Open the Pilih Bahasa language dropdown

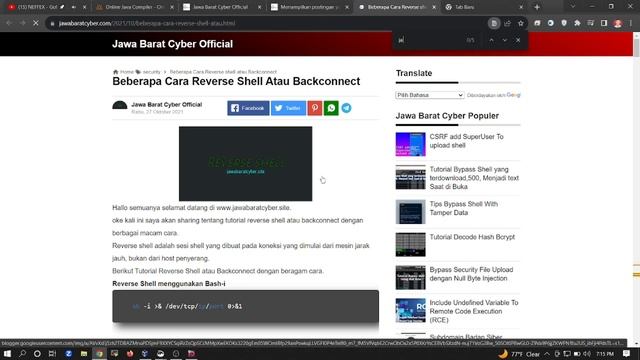[x=430, y=95]
